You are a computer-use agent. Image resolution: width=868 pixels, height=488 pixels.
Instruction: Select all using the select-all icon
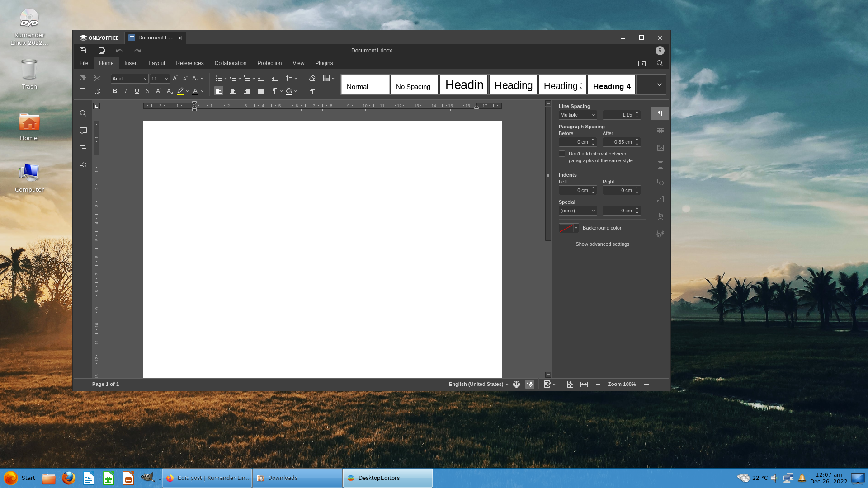pos(97,91)
